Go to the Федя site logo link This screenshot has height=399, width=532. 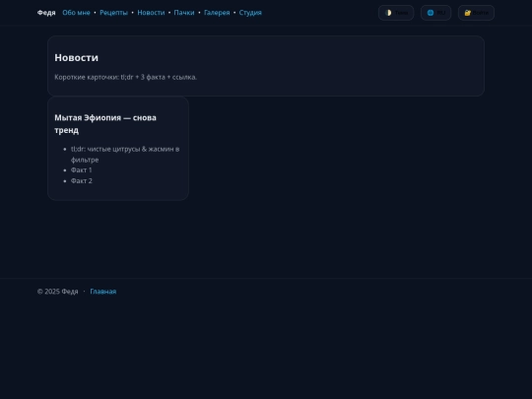tap(46, 13)
